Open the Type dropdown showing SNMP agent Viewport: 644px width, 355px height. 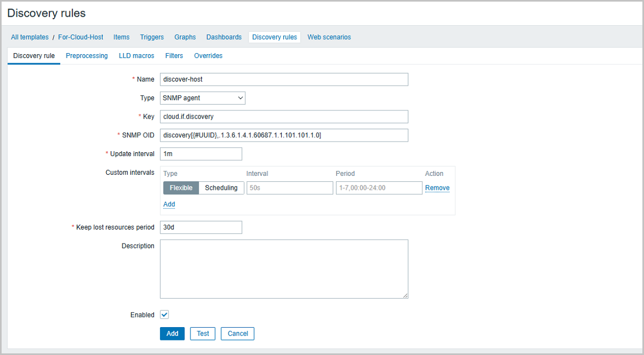202,98
